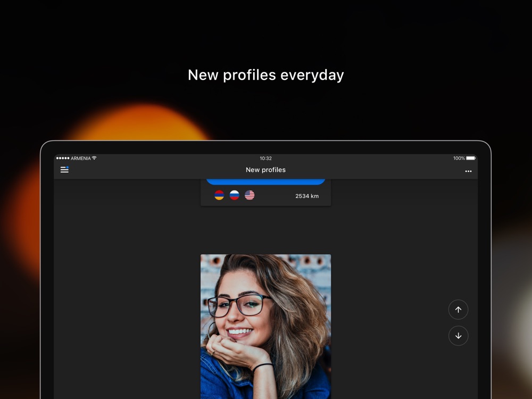
Task: Click the 2534 km distance label
Action: tap(307, 196)
